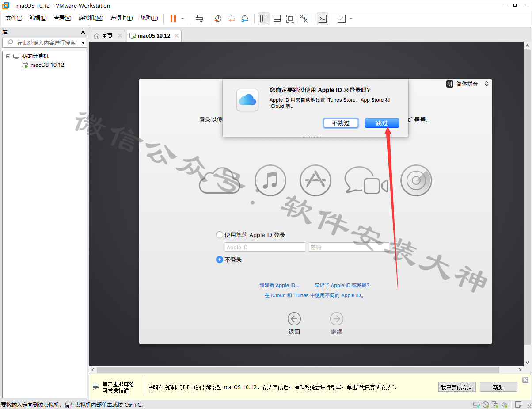The width and height of the screenshot is (532, 409).
Task: Close the 库 library panel
Action: click(x=83, y=32)
